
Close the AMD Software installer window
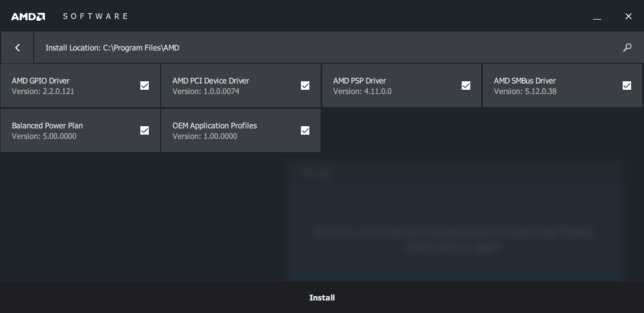pyautogui.click(x=628, y=16)
